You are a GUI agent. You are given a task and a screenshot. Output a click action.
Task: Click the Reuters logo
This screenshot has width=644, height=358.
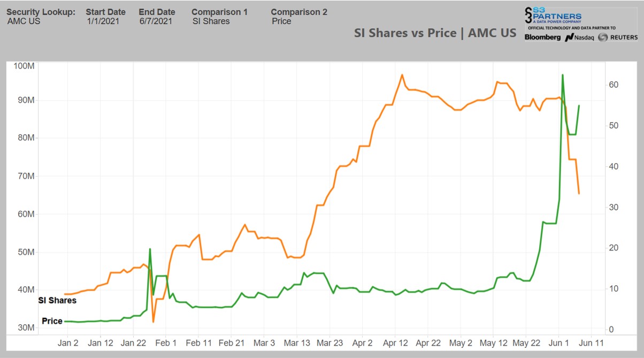[x=618, y=37]
